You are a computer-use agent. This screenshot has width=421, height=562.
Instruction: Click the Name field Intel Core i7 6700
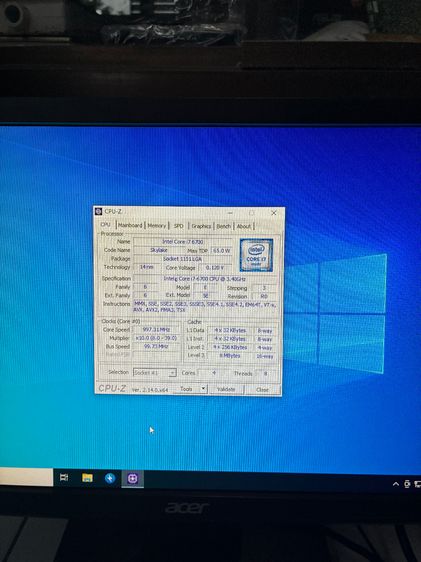tap(183, 242)
